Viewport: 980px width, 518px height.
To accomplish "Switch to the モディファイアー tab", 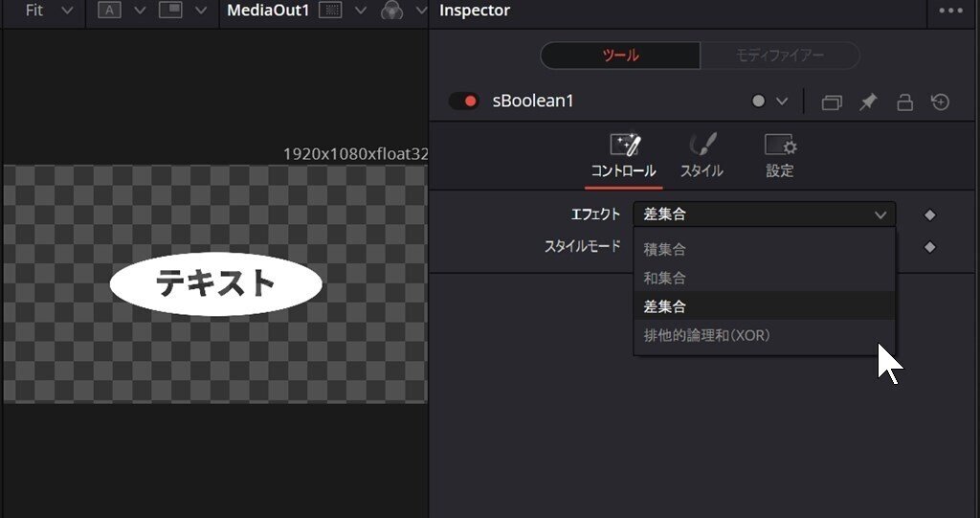I will click(x=779, y=55).
